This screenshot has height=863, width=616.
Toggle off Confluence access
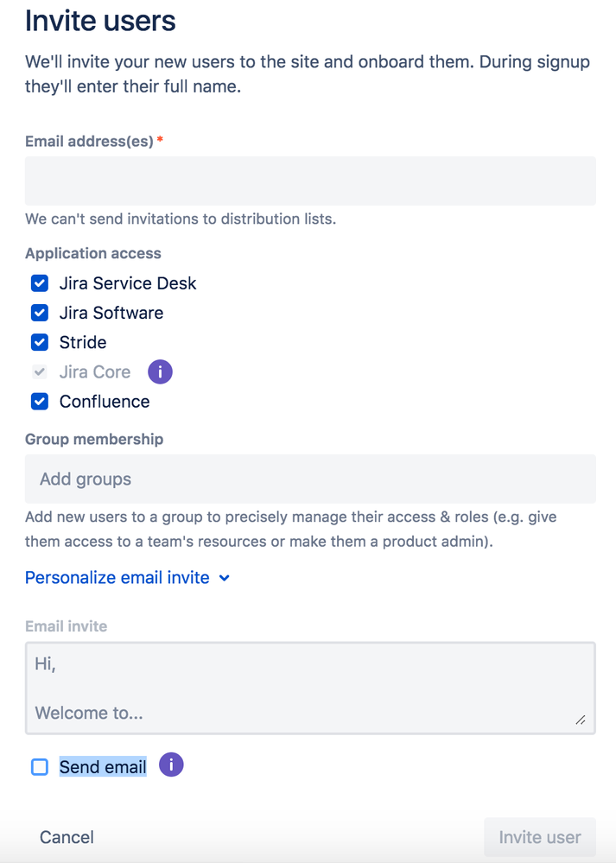39,401
